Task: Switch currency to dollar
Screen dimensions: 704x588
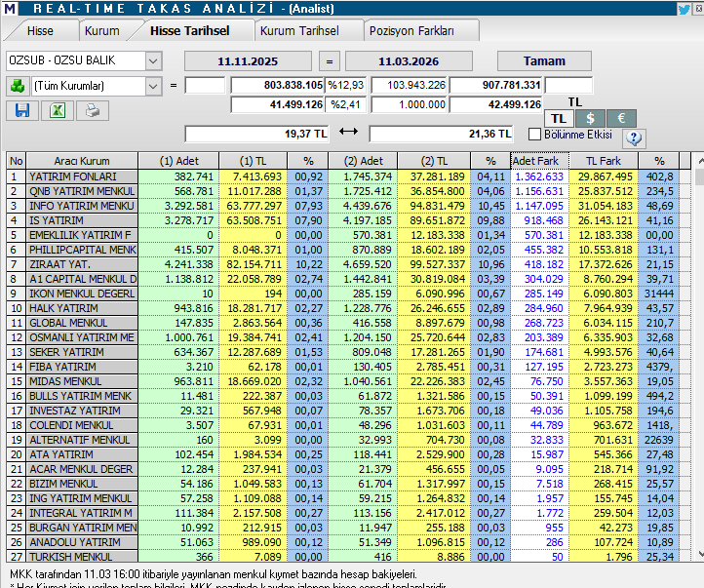Action: 590,119
